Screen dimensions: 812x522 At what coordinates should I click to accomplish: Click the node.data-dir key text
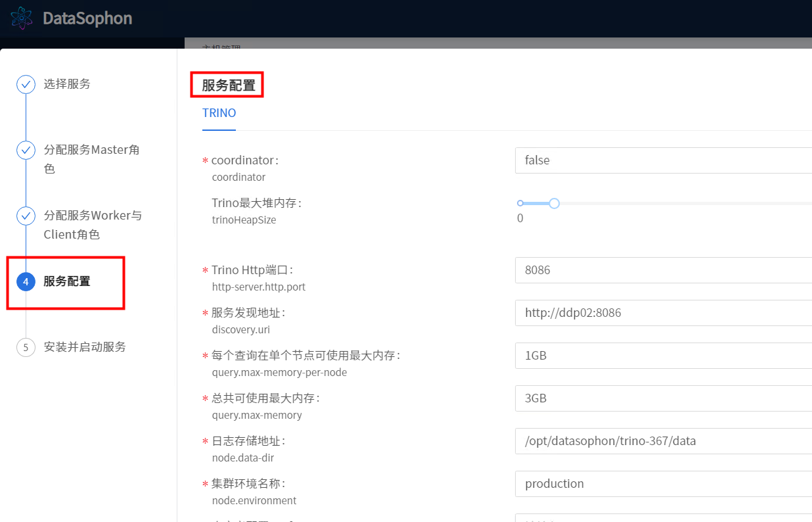click(243, 458)
